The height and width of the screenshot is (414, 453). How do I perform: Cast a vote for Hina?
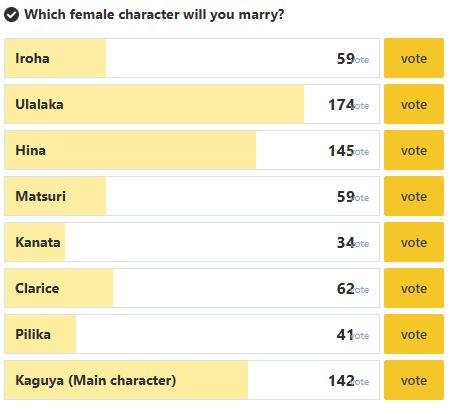pyautogui.click(x=414, y=150)
